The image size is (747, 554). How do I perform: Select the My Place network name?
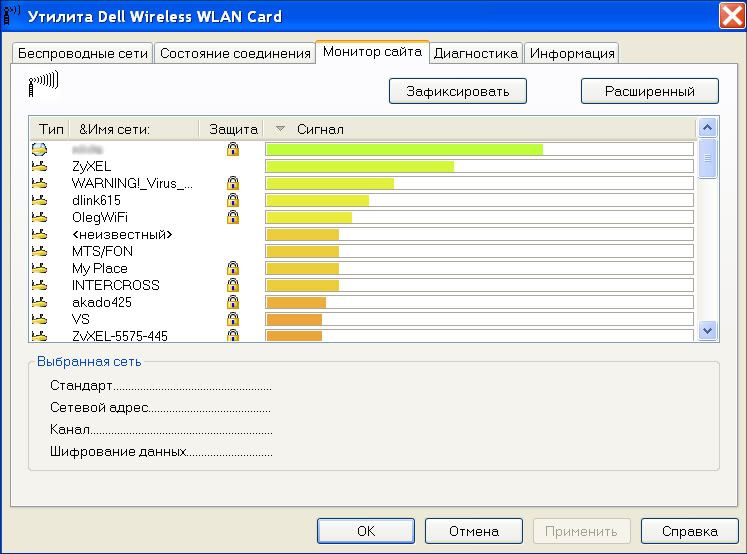coord(100,268)
